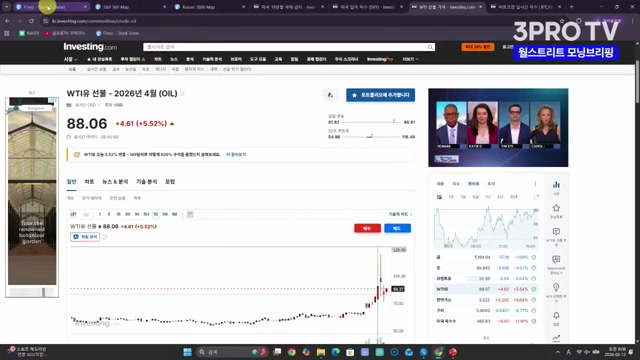Open the sidebar lightbulb AI picks icon
This screenshot has height=360, width=640.
[556, 287]
